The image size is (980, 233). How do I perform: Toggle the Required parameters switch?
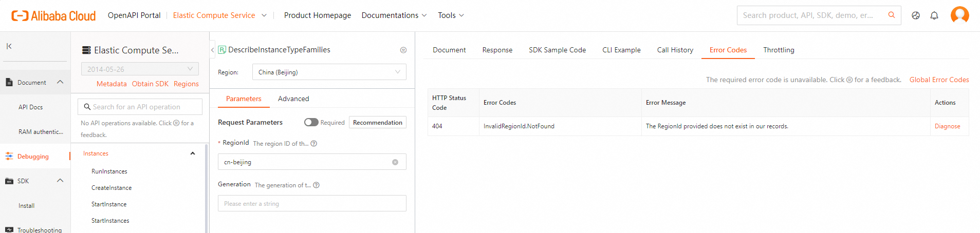[311, 123]
